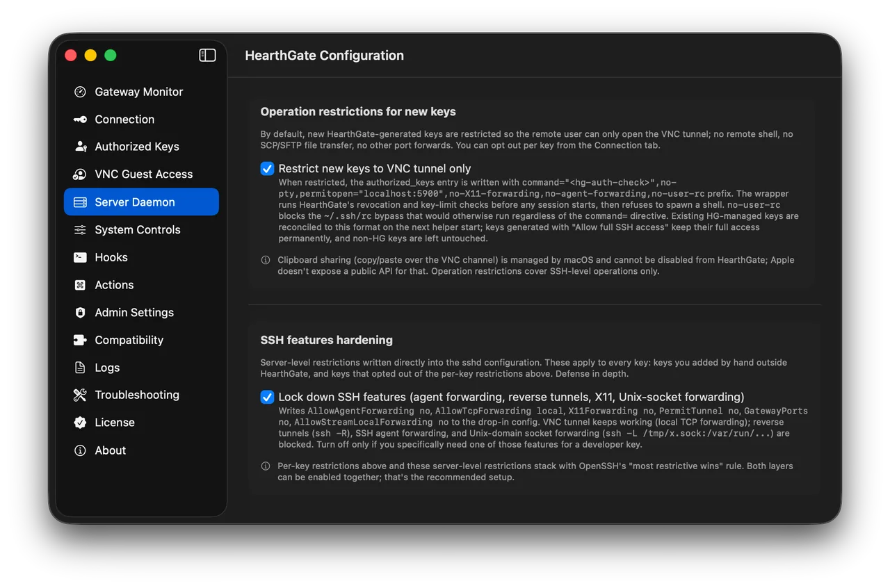Click the info icon beside the Per-key restrictions note
This screenshot has width=890, height=588.
(x=266, y=466)
